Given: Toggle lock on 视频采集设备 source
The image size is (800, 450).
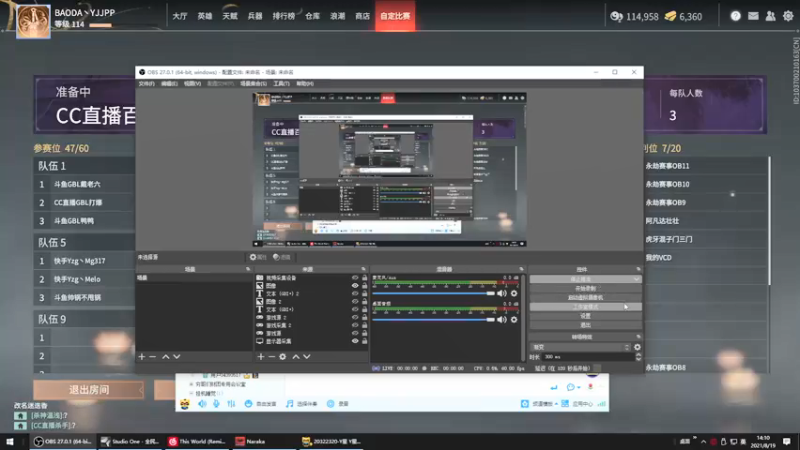Looking at the screenshot, I should 364,278.
